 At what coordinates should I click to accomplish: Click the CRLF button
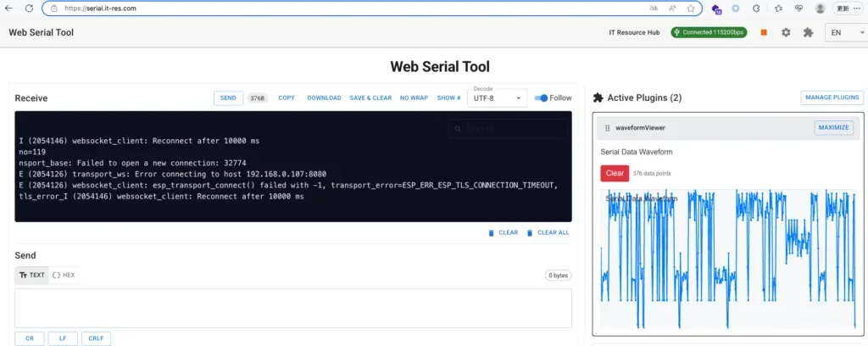coord(97,338)
